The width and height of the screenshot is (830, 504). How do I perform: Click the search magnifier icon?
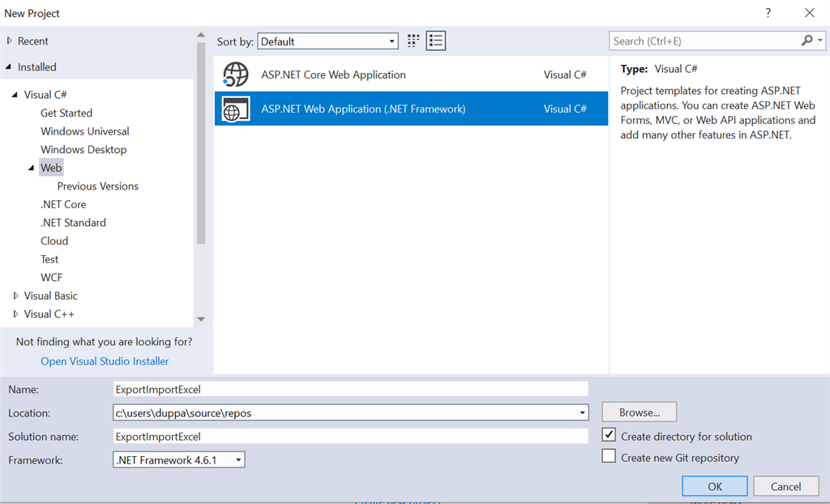click(x=808, y=41)
